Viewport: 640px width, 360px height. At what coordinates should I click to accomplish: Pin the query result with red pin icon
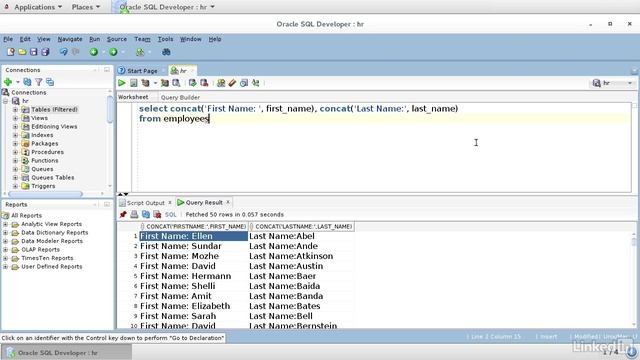pyautogui.click(x=123, y=214)
